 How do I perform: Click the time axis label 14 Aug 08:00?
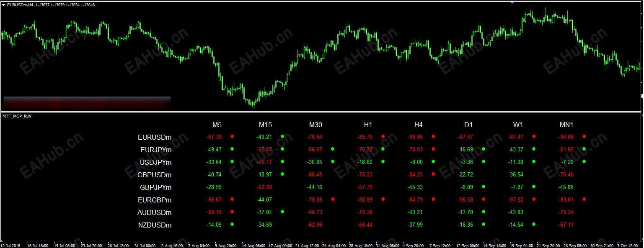(254, 245)
